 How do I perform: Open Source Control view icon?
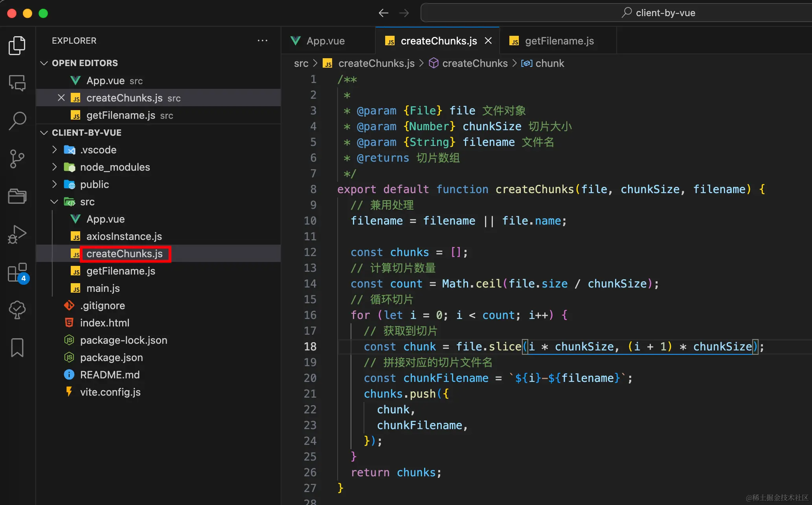pos(17,159)
